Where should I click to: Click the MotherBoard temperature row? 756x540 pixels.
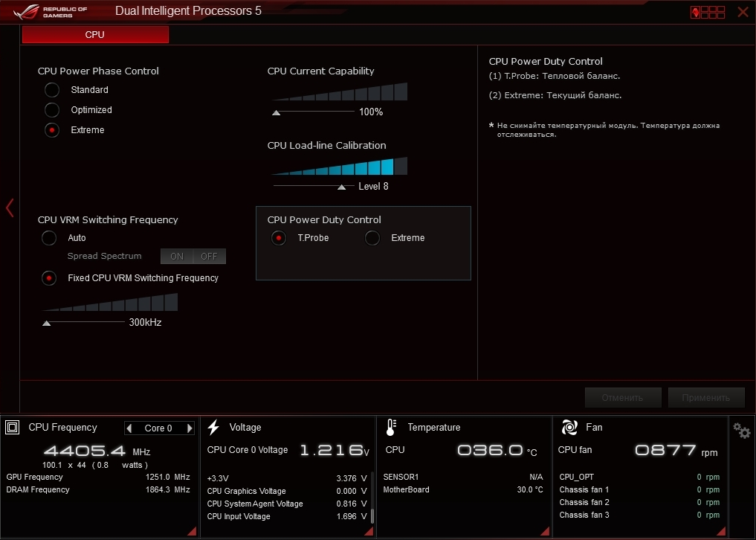(x=463, y=489)
